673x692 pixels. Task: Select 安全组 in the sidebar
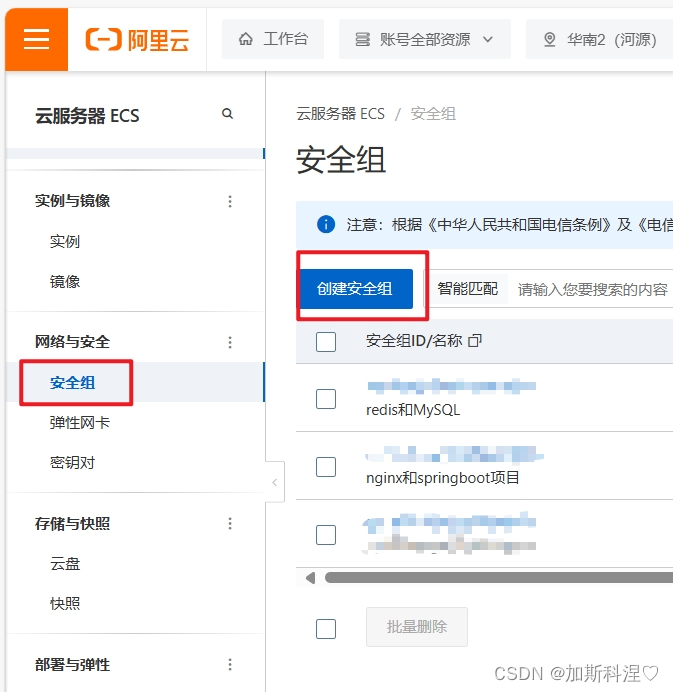tap(72, 383)
